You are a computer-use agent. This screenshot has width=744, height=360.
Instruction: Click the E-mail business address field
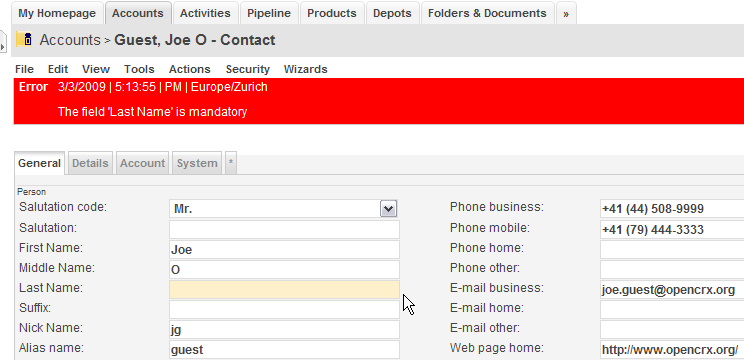(x=672, y=289)
